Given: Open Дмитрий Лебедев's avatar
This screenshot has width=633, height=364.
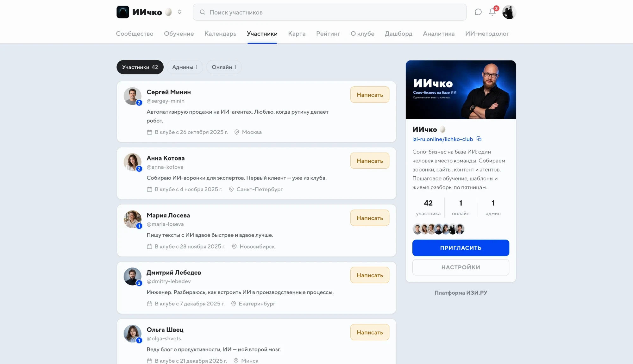Looking at the screenshot, I should pyautogui.click(x=132, y=276).
